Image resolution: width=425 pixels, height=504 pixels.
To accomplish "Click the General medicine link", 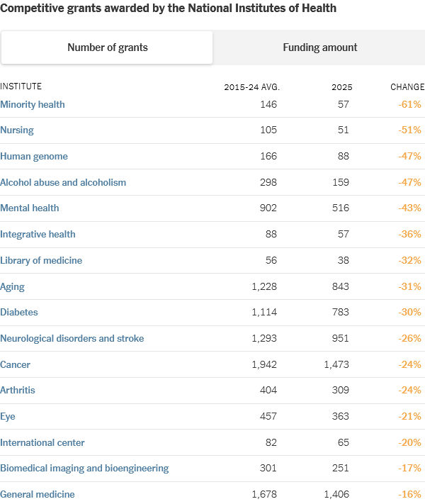I will (x=38, y=494).
